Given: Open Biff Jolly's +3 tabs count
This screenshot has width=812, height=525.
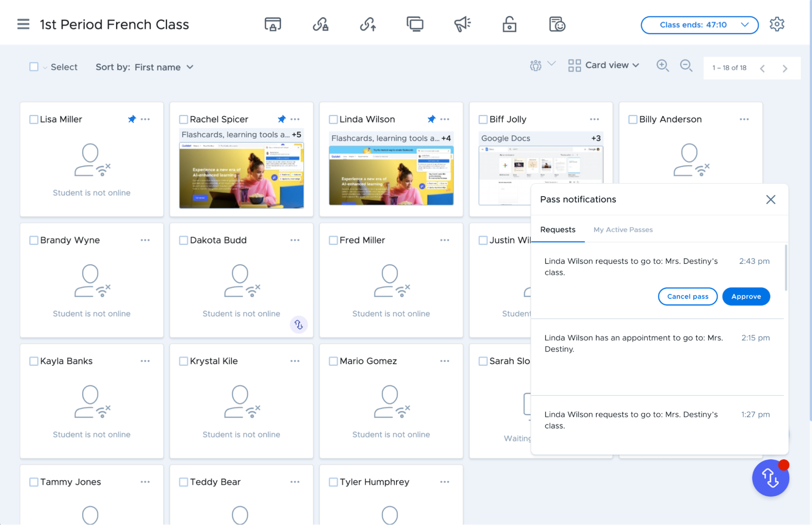Looking at the screenshot, I should 596,138.
